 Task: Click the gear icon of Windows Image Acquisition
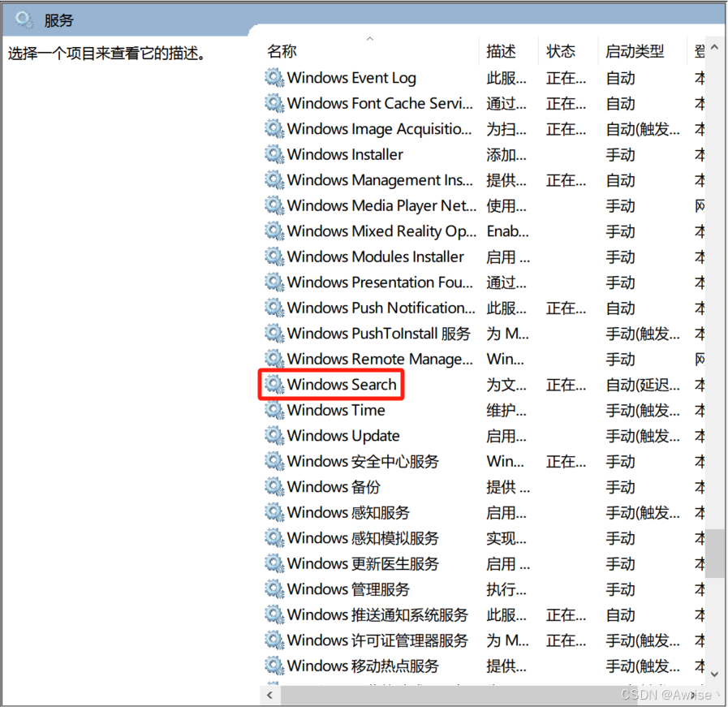click(274, 128)
